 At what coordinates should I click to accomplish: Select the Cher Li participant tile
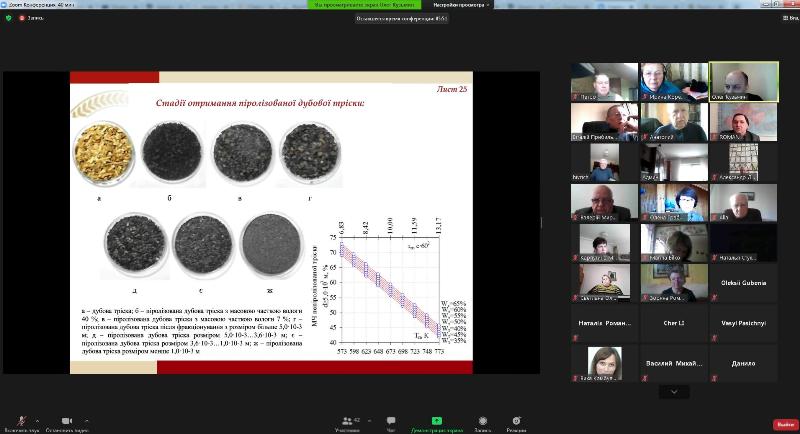pyautogui.click(x=674, y=323)
